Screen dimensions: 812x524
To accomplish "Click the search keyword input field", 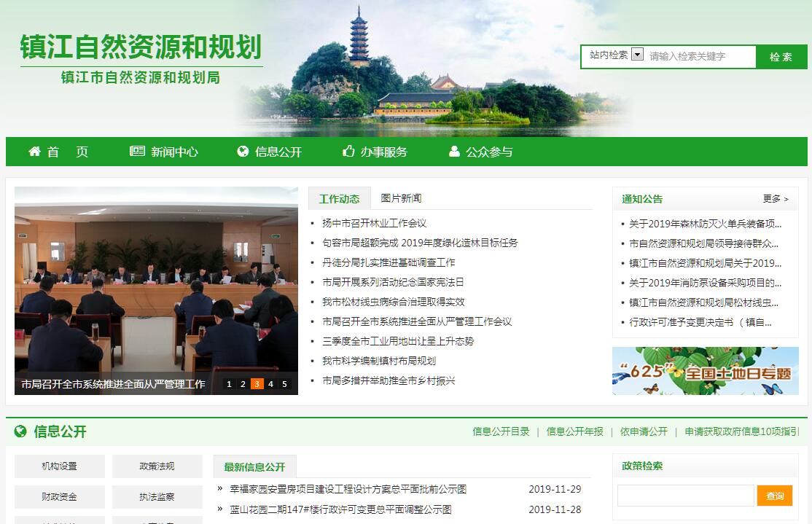I will 700,56.
